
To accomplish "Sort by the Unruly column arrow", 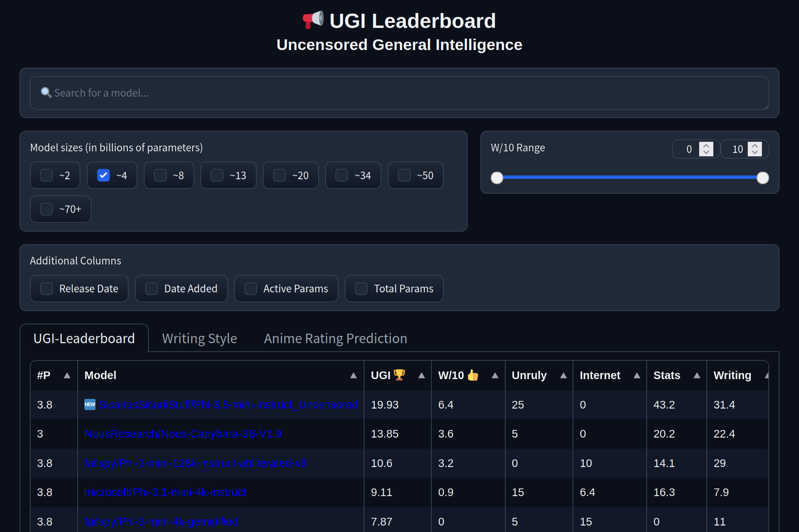I will tap(563, 375).
